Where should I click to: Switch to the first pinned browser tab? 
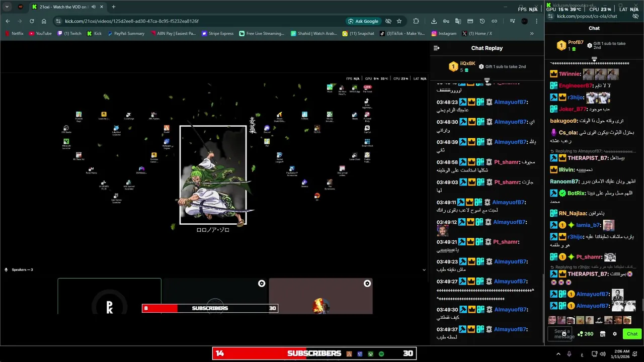(x=21, y=7)
